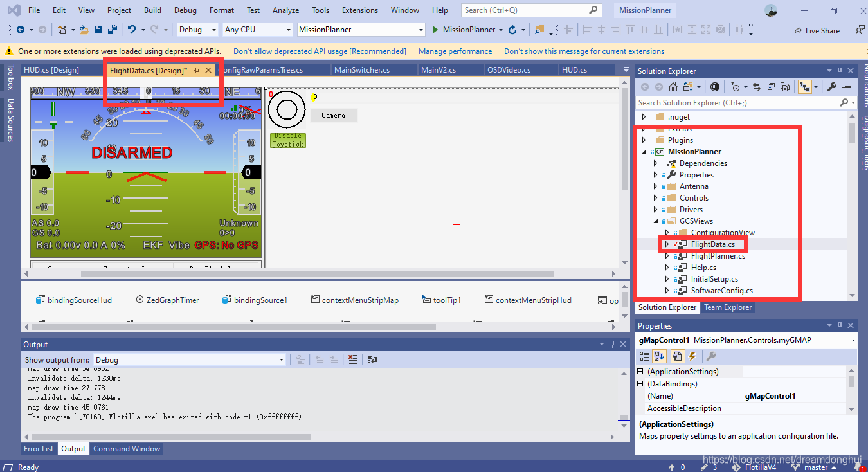The width and height of the screenshot is (868, 472).
Task: Show Events with lightning bolt icon
Action: pyautogui.click(x=692, y=356)
